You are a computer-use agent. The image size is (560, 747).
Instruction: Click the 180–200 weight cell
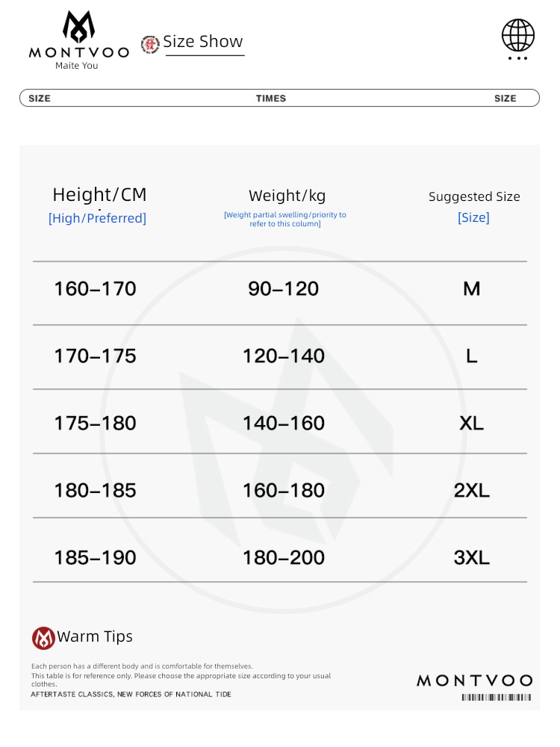pyautogui.click(x=284, y=558)
